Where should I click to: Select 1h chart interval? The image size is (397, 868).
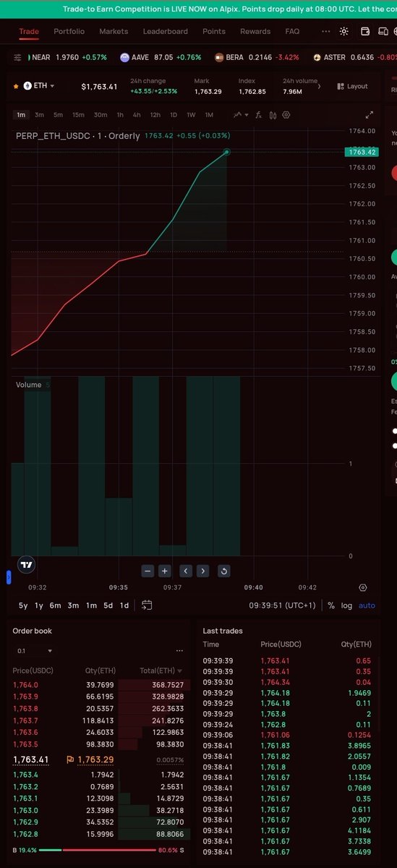click(120, 115)
